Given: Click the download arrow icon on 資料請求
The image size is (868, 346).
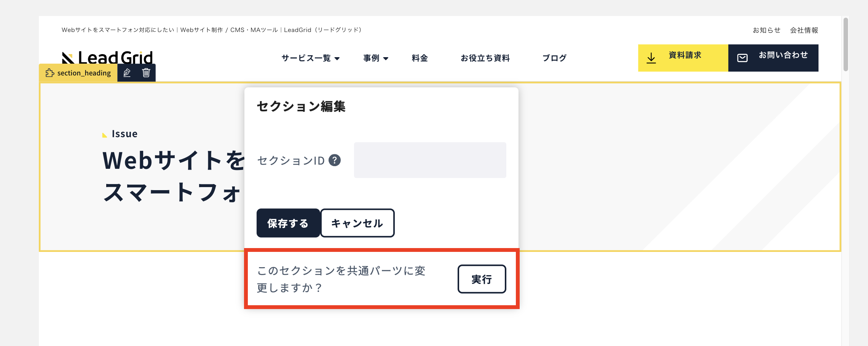Looking at the screenshot, I should [x=651, y=58].
